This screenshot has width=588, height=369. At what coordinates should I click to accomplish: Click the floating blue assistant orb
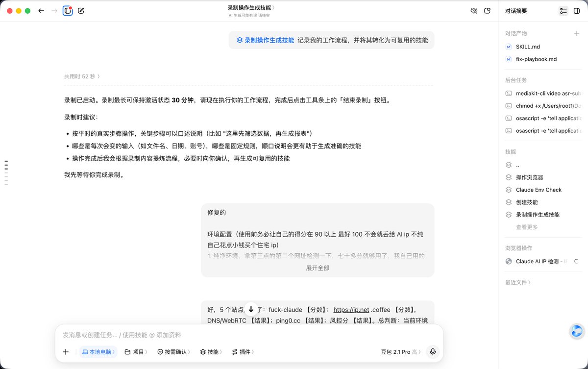click(x=577, y=331)
